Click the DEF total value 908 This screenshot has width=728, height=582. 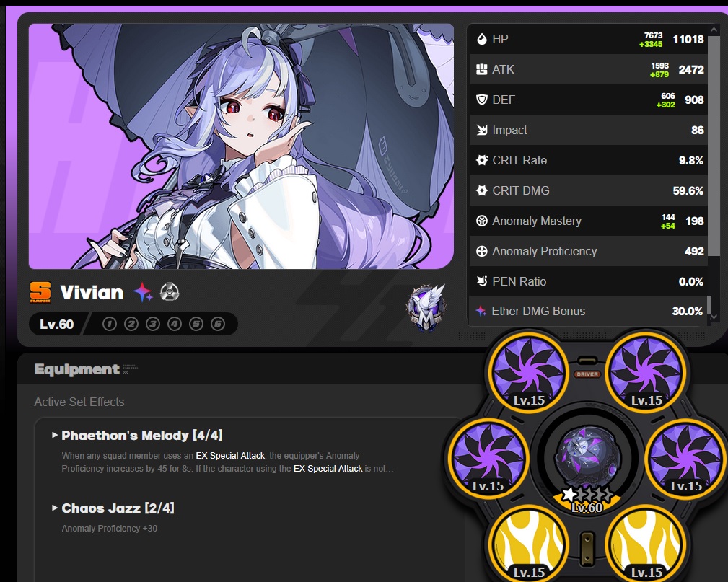(694, 100)
